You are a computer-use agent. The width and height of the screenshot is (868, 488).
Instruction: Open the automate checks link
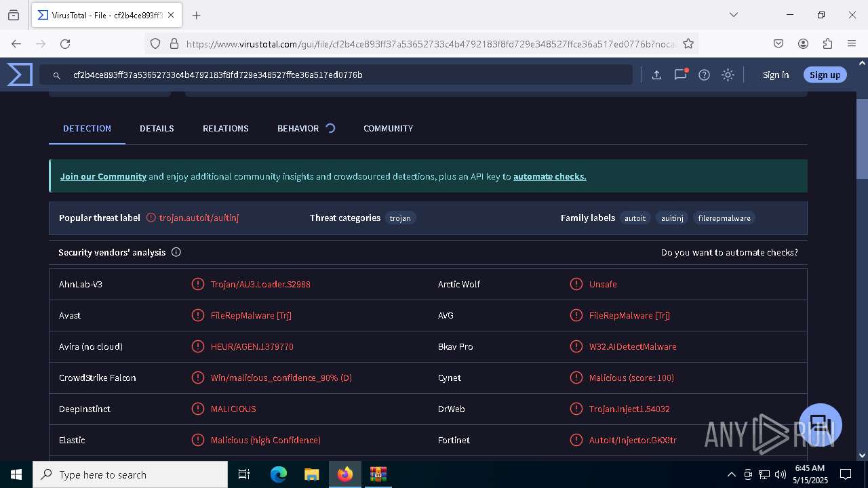click(x=549, y=176)
